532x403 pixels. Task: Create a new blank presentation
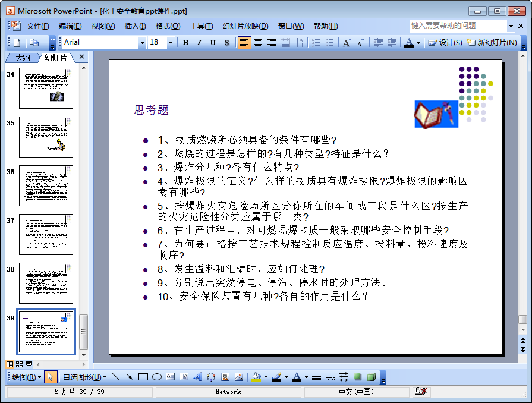tap(17, 42)
